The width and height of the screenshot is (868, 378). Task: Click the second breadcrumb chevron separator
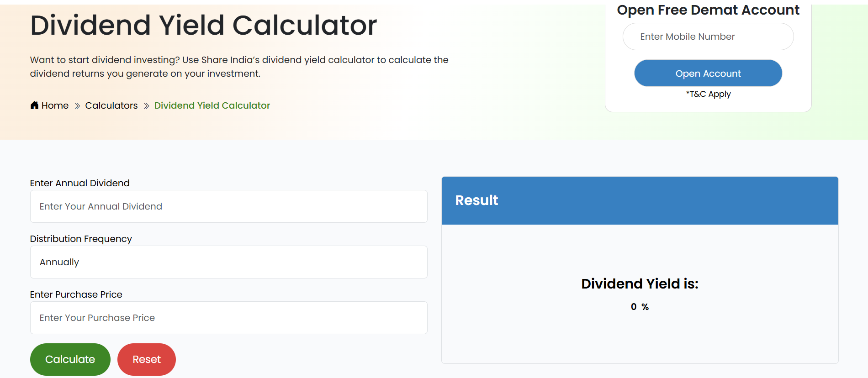point(146,105)
